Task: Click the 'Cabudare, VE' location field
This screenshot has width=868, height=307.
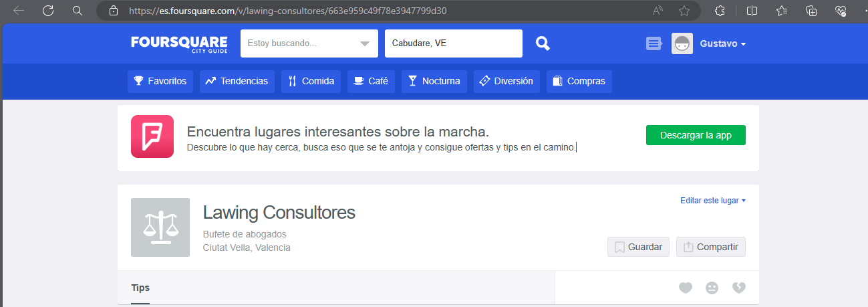Action: (x=454, y=43)
